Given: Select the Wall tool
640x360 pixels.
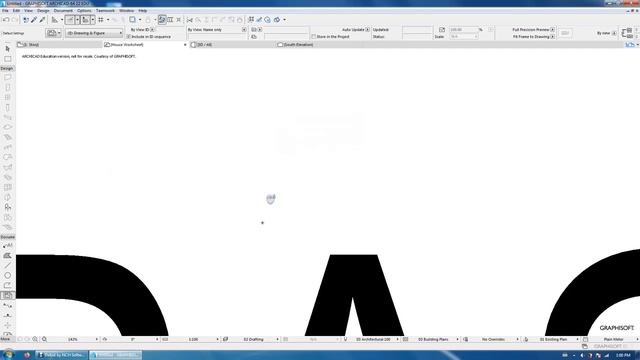Looking at the screenshot, I should pyautogui.click(x=7, y=78).
